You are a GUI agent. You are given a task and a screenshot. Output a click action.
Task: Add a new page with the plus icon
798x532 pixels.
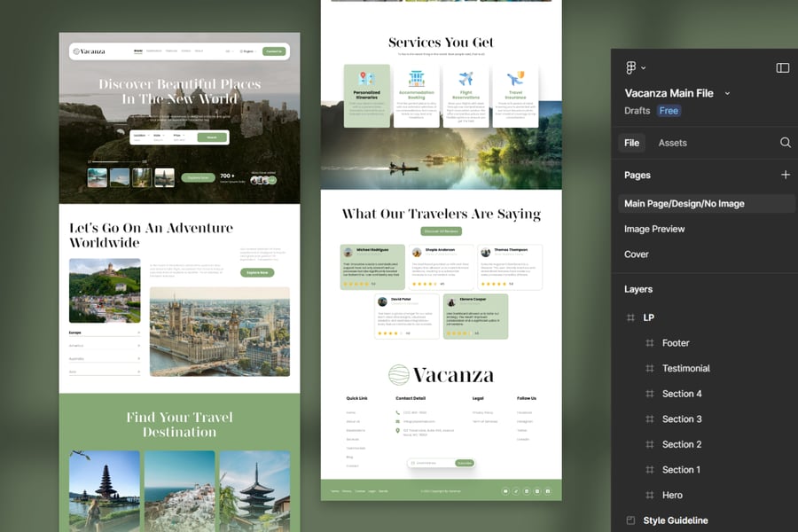[x=785, y=175]
